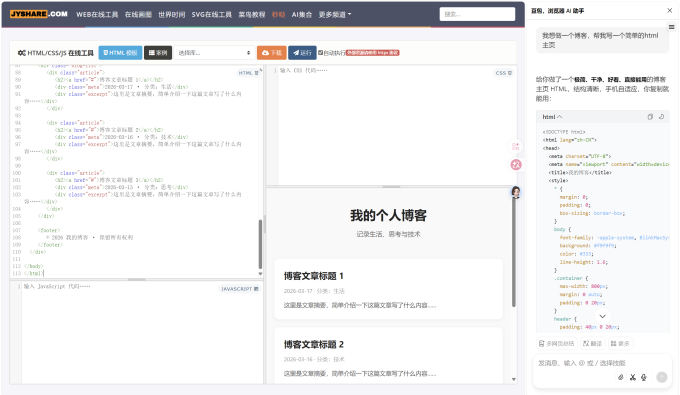Toggle the 自动执行 checkbox
Screen dimensions: 680x395
pos(320,53)
